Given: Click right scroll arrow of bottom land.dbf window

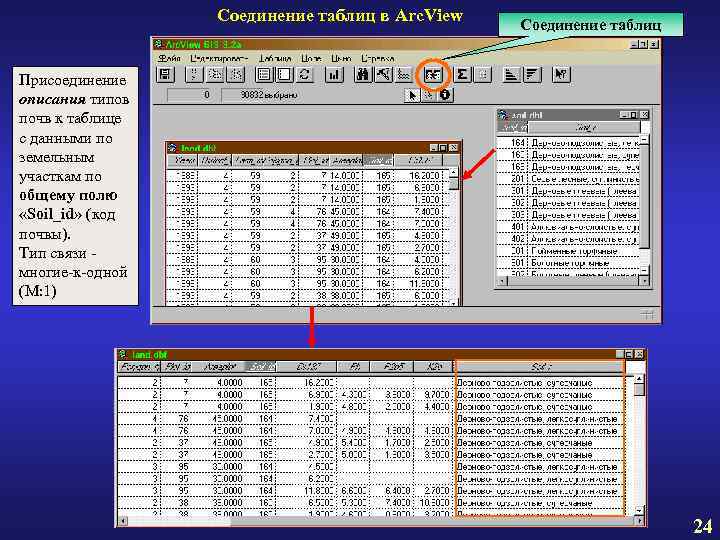Looking at the screenshot, I should [639, 521].
